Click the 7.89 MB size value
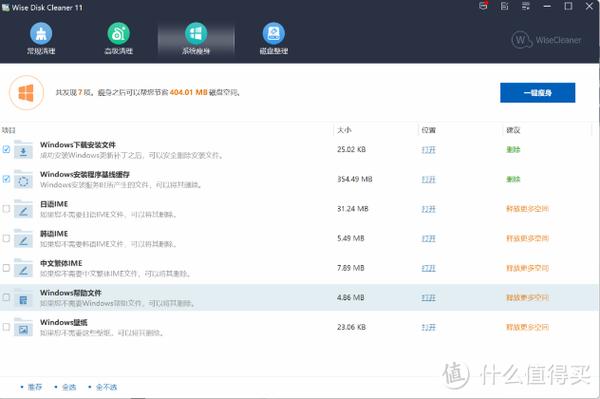 [x=351, y=268]
